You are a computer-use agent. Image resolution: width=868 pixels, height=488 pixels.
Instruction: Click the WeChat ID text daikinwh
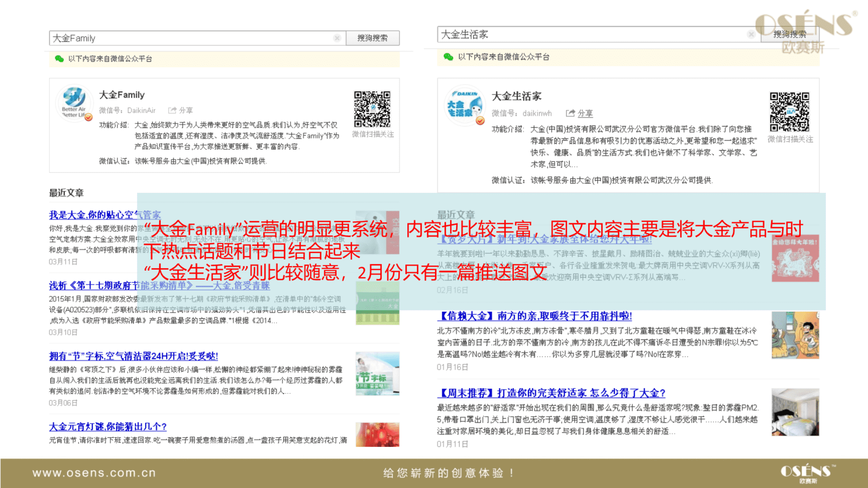point(537,113)
